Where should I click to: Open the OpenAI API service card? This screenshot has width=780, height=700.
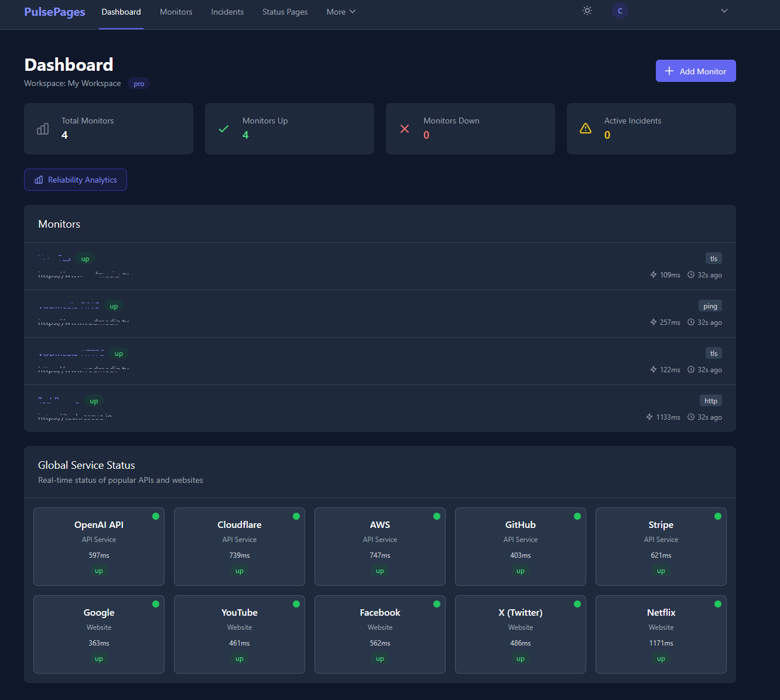point(99,547)
